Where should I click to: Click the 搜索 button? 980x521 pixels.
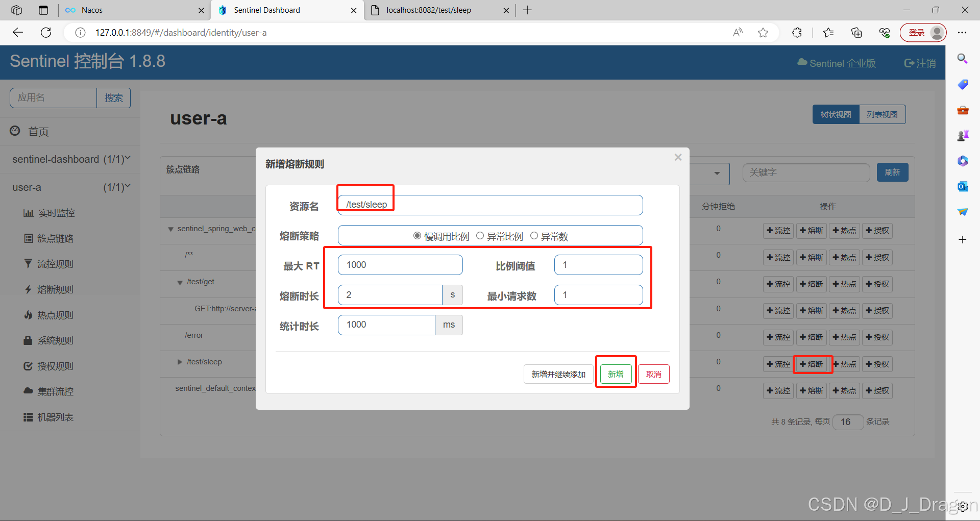(114, 97)
